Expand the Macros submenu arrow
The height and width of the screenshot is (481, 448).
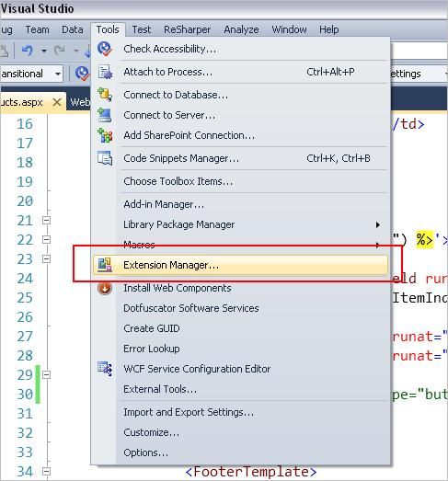[x=378, y=245]
